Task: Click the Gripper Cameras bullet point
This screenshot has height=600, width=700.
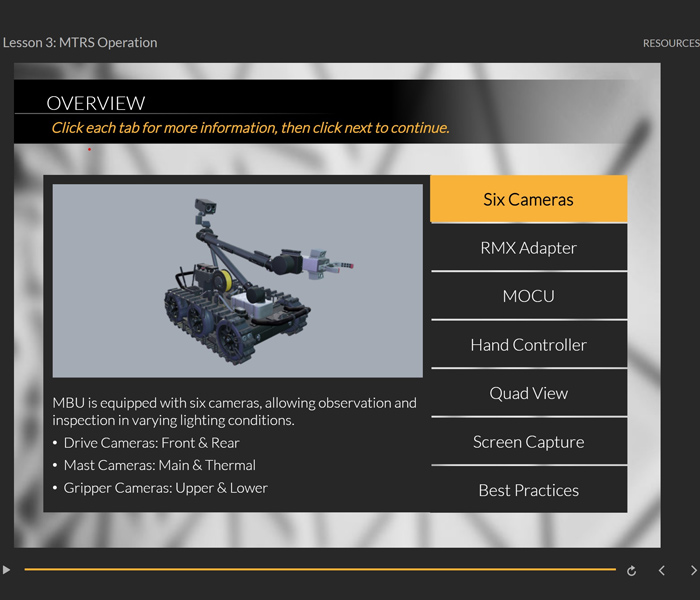Action: pyautogui.click(x=165, y=488)
